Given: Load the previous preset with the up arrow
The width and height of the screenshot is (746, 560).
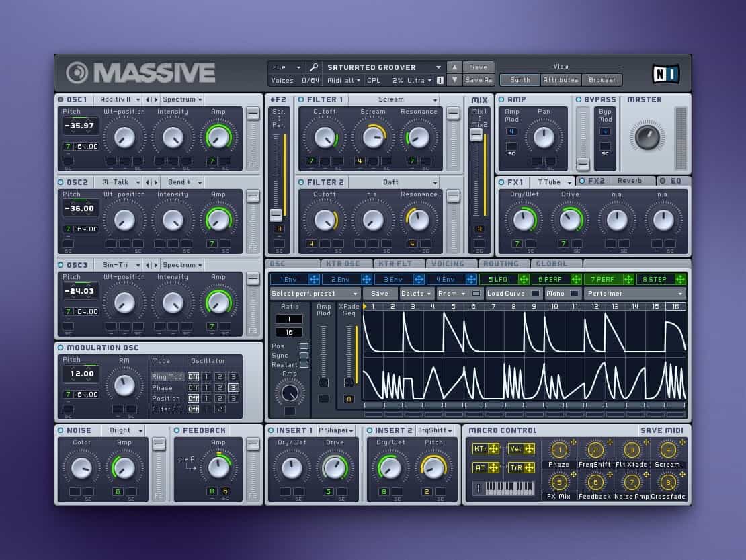Looking at the screenshot, I should 454,67.
